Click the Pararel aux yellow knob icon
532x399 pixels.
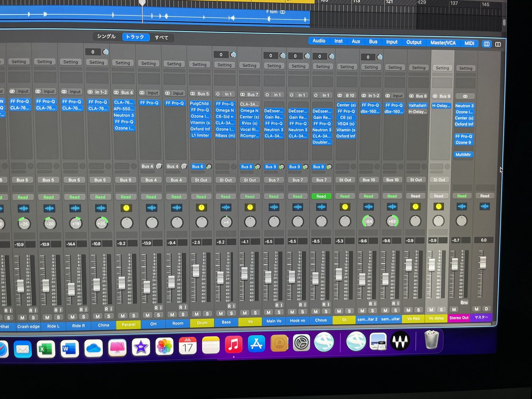click(x=126, y=208)
